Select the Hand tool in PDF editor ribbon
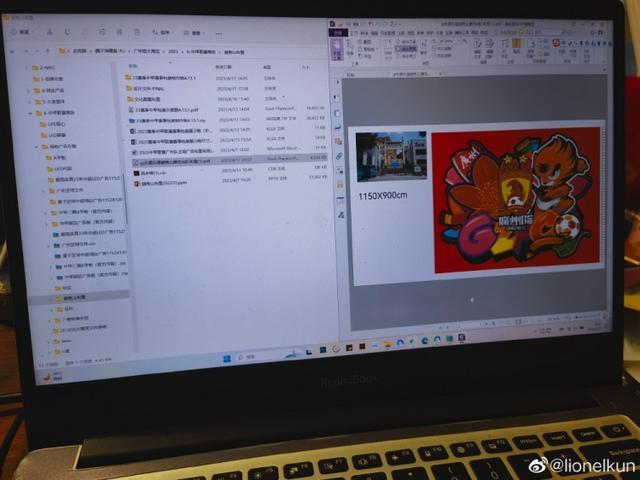This screenshot has width=640, height=480. (x=337, y=50)
